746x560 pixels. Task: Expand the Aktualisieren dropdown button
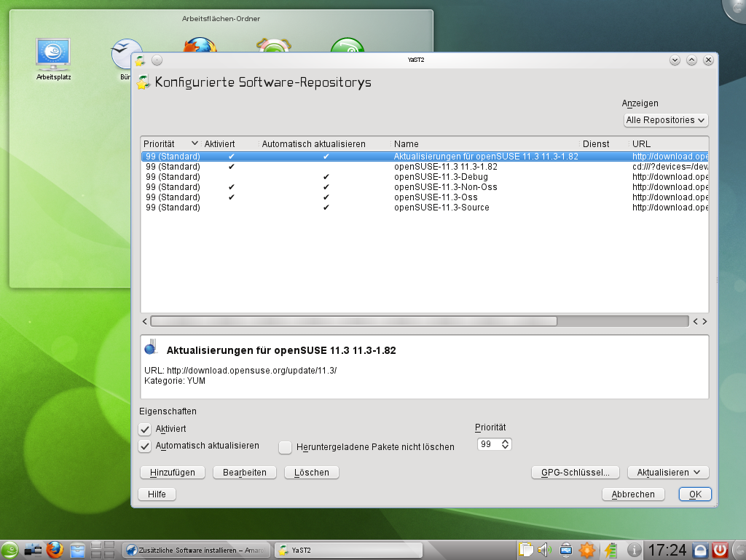pyautogui.click(x=667, y=473)
